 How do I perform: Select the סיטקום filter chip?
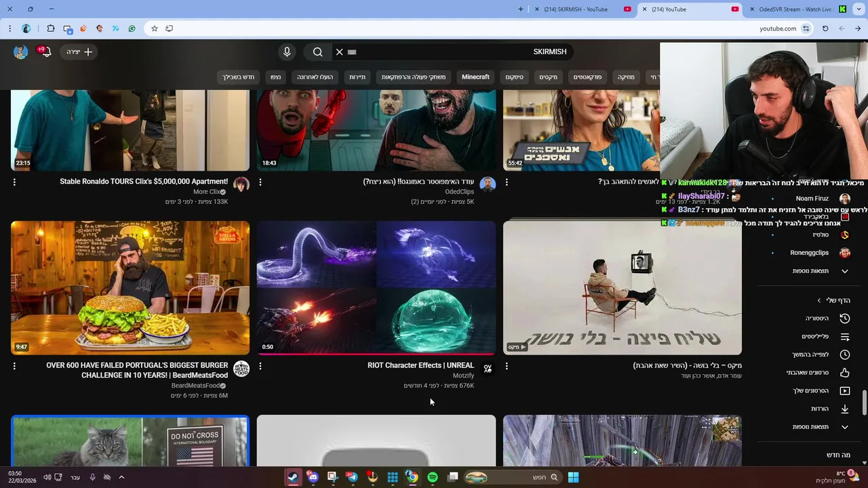pyautogui.click(x=514, y=77)
